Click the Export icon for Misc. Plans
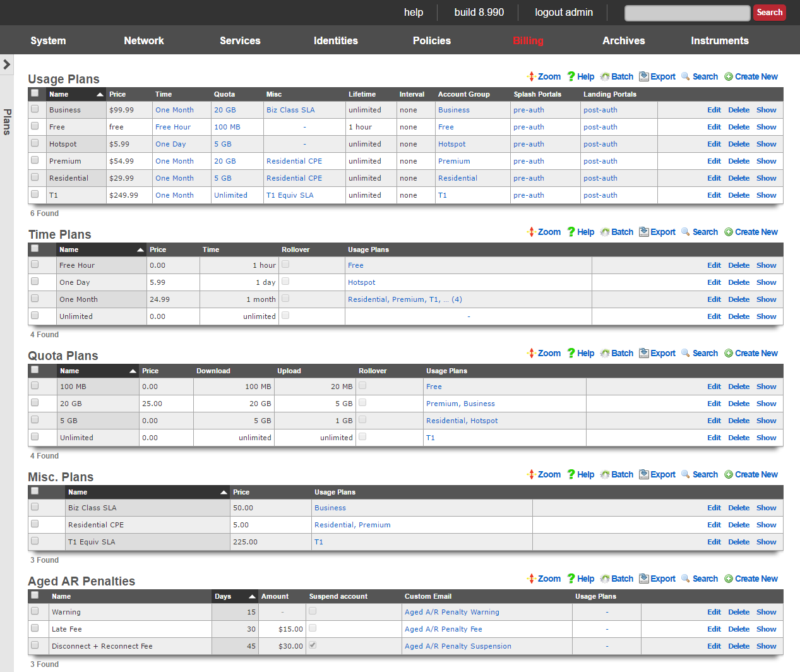The width and height of the screenshot is (800, 672). [644, 474]
